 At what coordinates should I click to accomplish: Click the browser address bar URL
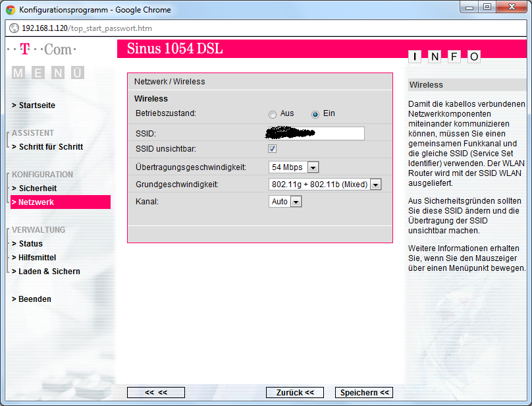click(x=87, y=28)
